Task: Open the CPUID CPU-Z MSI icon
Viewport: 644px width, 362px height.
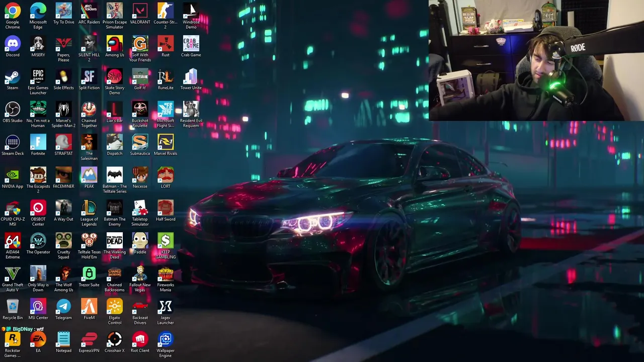Action: point(13,213)
